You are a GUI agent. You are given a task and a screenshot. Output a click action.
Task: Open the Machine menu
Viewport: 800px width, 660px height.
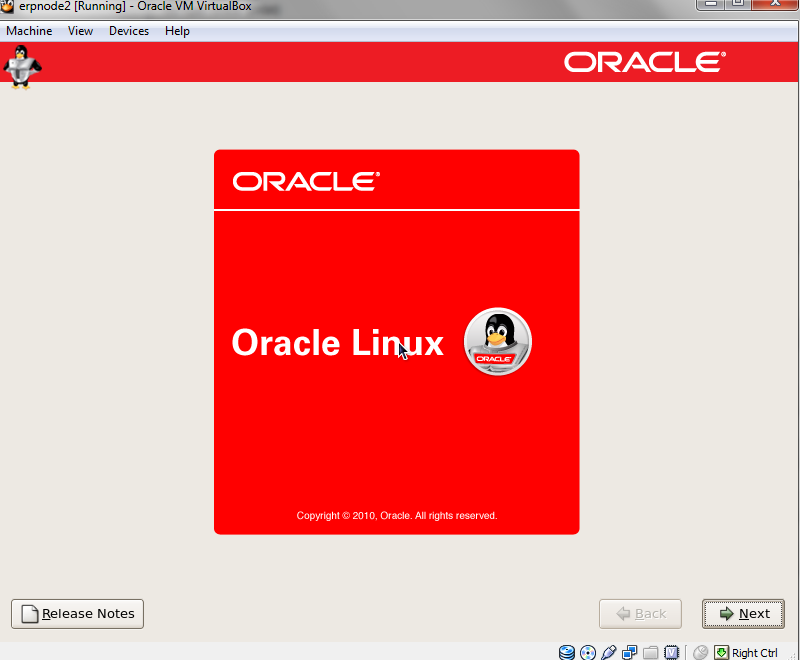coord(29,31)
